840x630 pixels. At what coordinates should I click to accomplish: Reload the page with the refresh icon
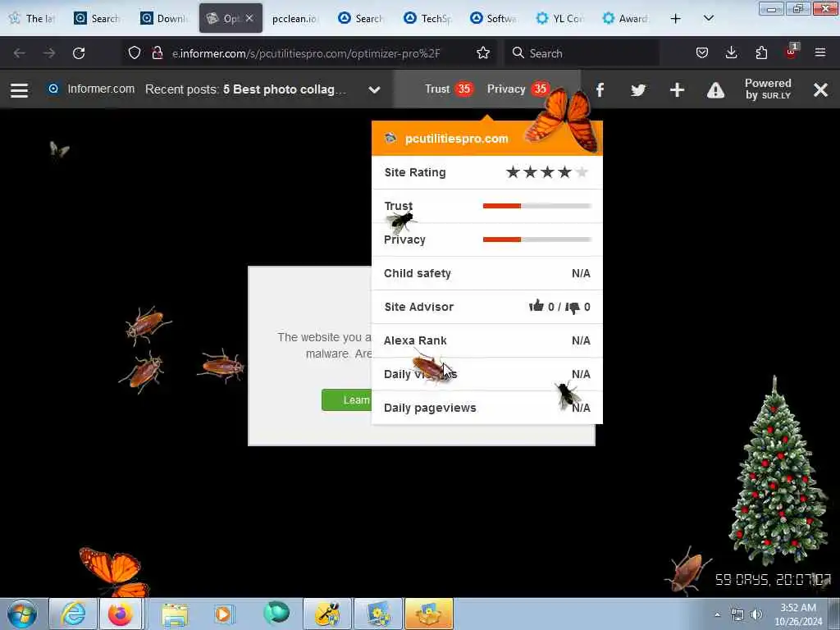pyautogui.click(x=79, y=53)
